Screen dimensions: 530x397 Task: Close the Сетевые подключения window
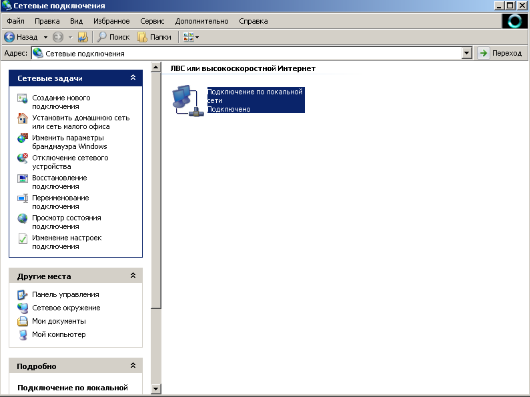[522, 5]
